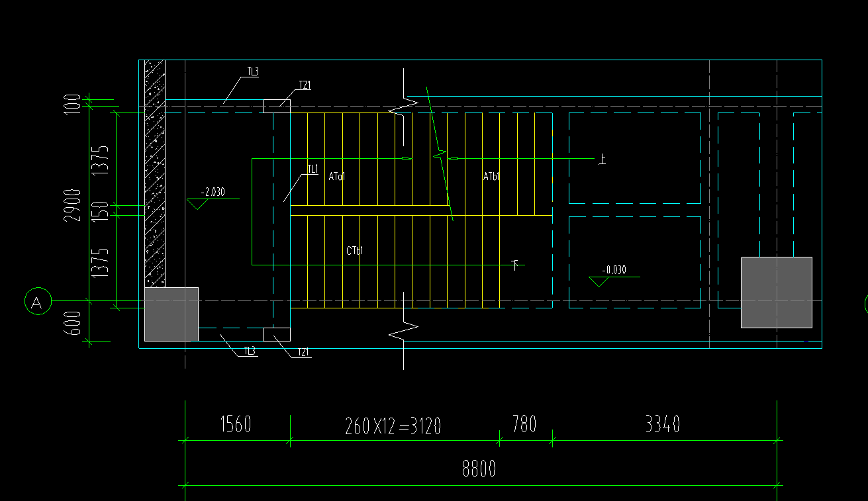The image size is (868, 501).
Task: Click the axis bubble labeled A
Action: click(x=37, y=302)
